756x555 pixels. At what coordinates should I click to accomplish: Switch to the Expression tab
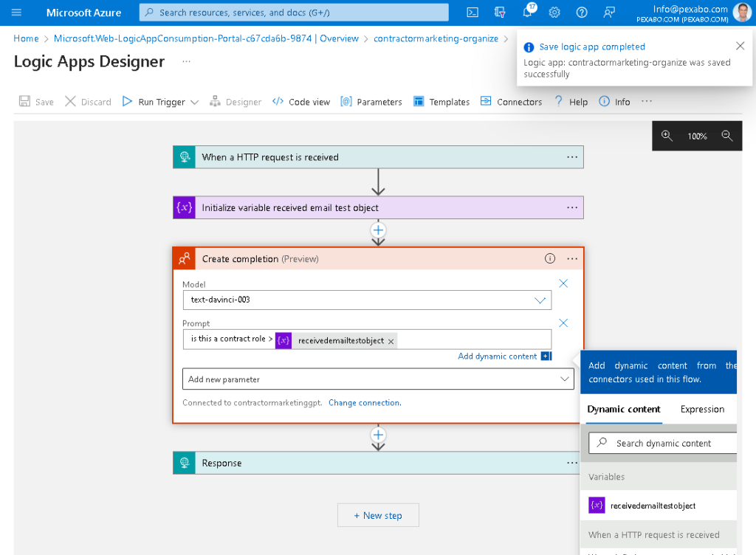point(703,410)
